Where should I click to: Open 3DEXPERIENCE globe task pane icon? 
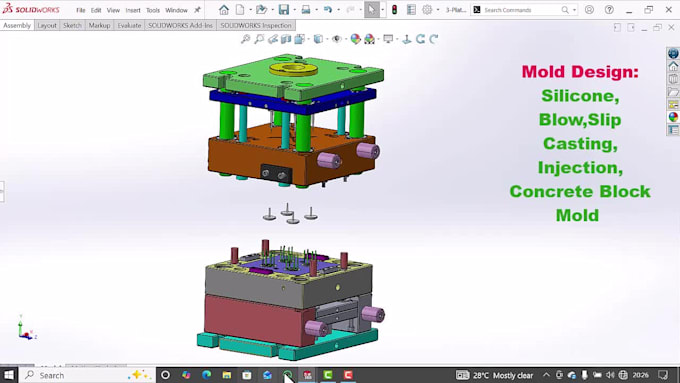(673, 53)
